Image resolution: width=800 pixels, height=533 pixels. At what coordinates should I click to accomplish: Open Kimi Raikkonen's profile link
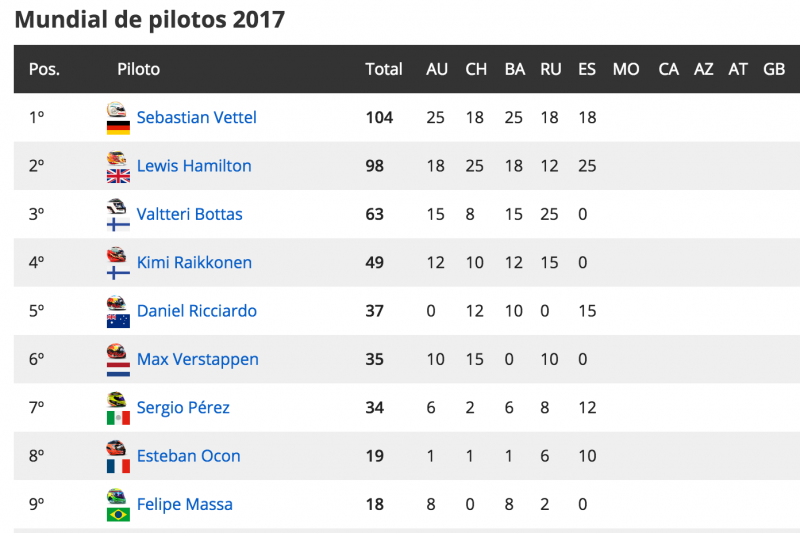tap(194, 262)
